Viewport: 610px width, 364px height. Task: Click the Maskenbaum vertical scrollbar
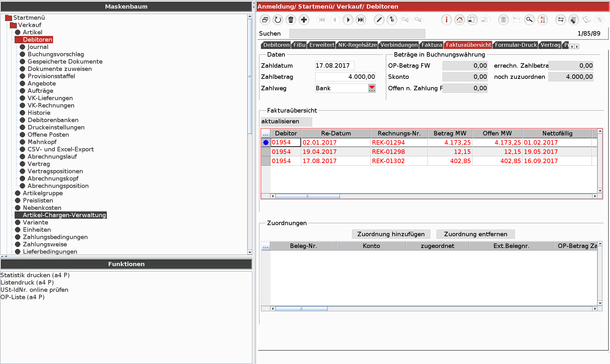[x=250, y=76]
